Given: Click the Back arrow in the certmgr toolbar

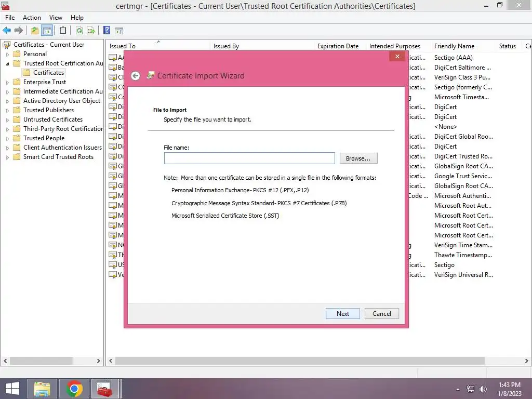Looking at the screenshot, I should 7,31.
